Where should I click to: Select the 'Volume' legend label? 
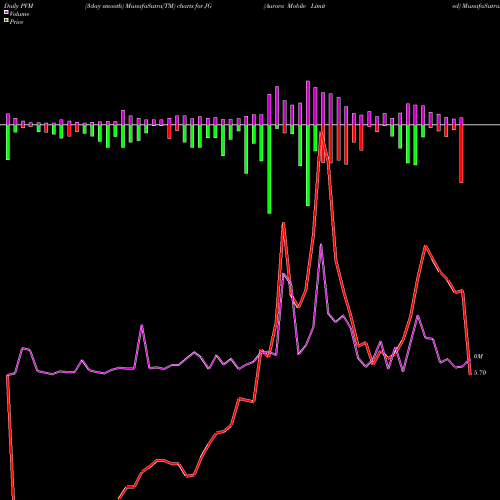[x=19, y=14]
